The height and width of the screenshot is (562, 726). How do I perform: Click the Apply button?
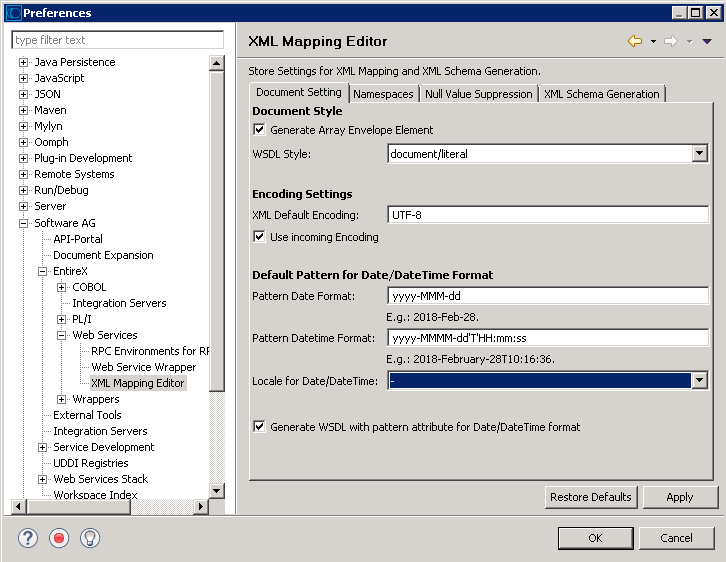click(680, 497)
